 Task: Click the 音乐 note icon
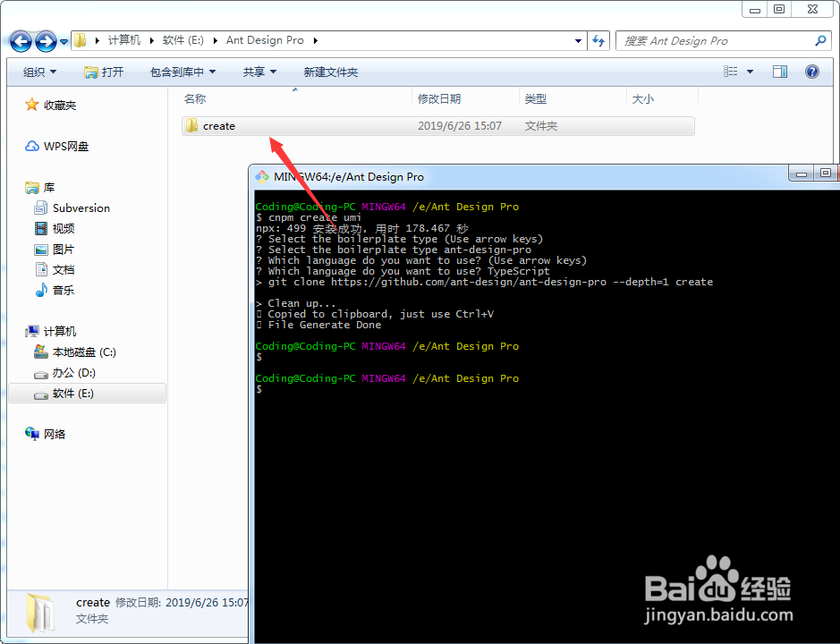coord(41,290)
